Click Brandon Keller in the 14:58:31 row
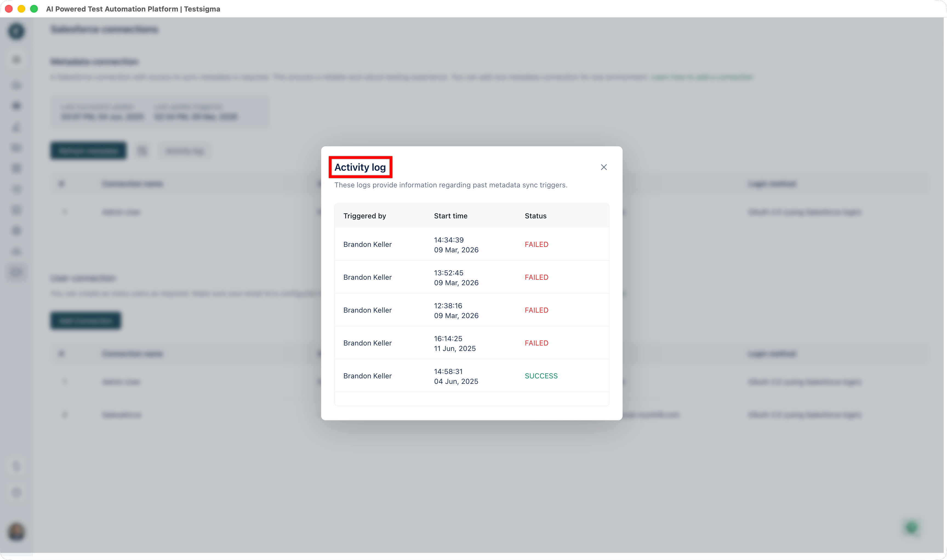 point(367,376)
